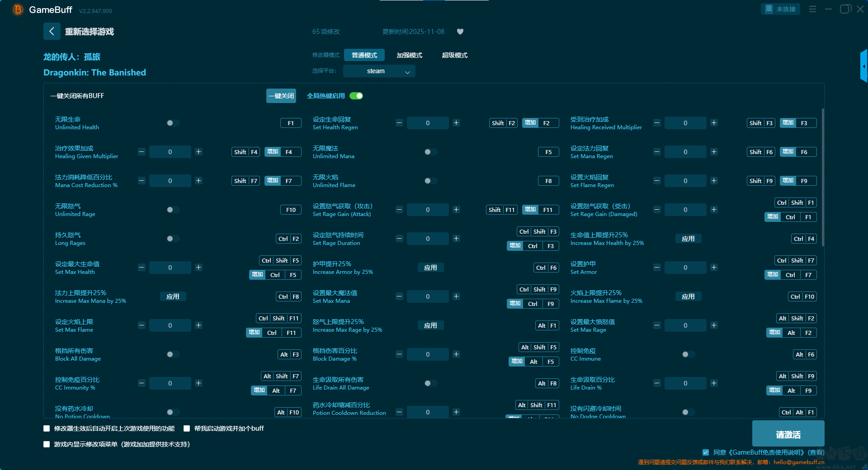The height and width of the screenshot is (470, 868).
Task: Click the 请激活 activate button
Action: (x=788, y=434)
